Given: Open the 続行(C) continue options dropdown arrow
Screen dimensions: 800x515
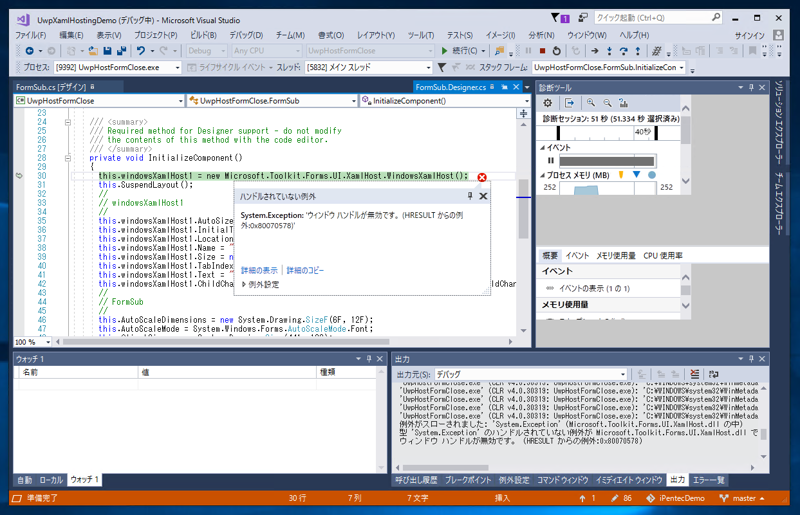Looking at the screenshot, I should point(483,51).
